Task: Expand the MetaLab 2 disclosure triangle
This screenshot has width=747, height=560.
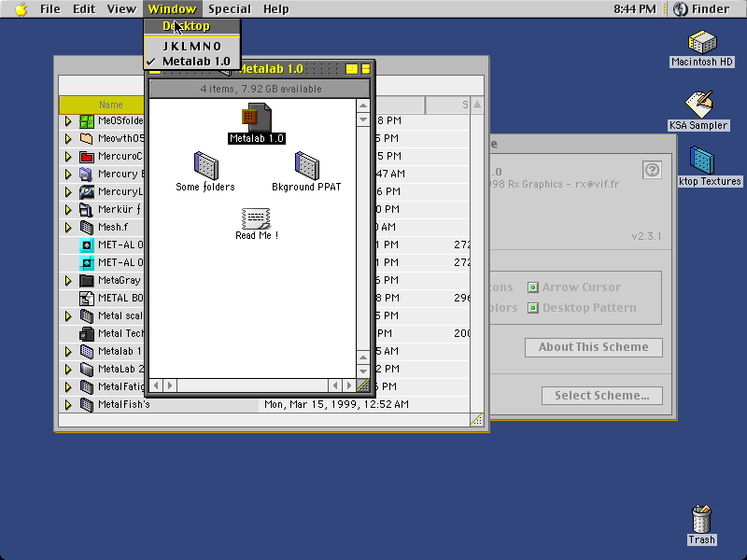Action: pos(68,369)
